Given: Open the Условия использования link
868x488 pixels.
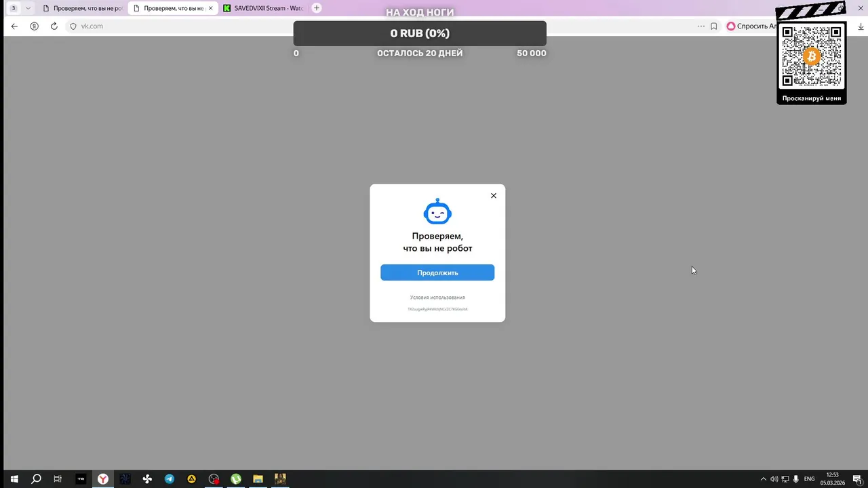Looking at the screenshot, I should coord(437,298).
